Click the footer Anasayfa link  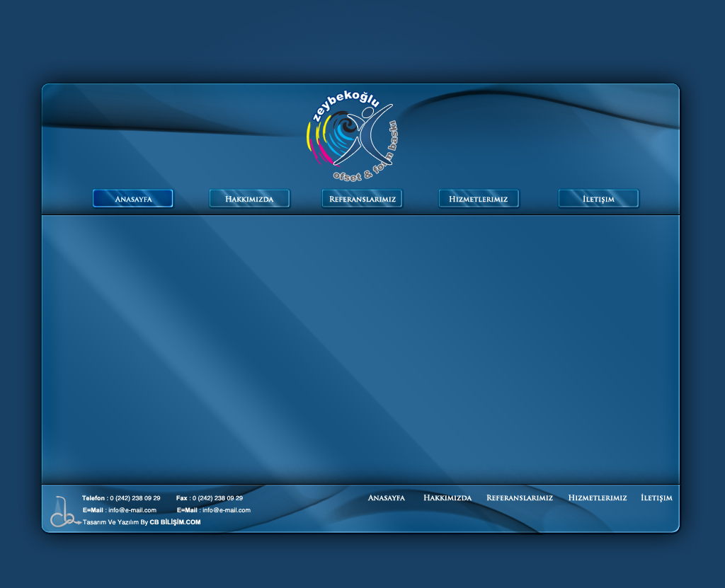[386, 498]
